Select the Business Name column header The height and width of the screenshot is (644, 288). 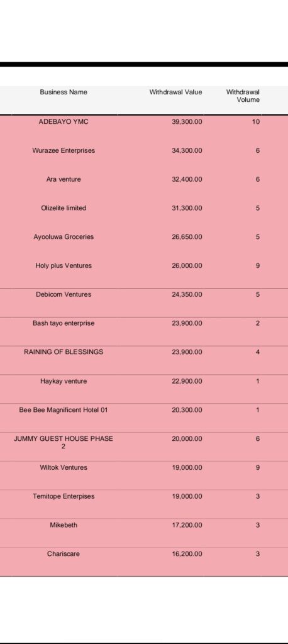(64, 92)
